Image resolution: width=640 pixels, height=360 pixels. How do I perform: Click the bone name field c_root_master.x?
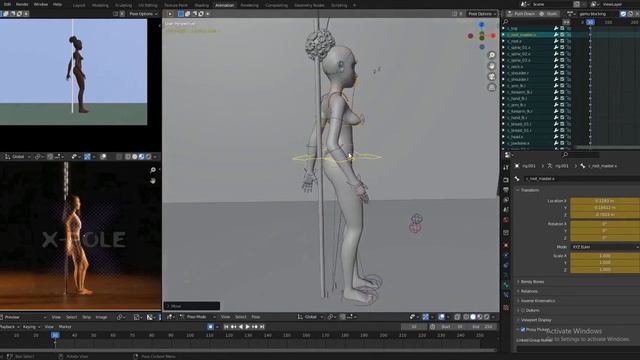tap(581, 179)
